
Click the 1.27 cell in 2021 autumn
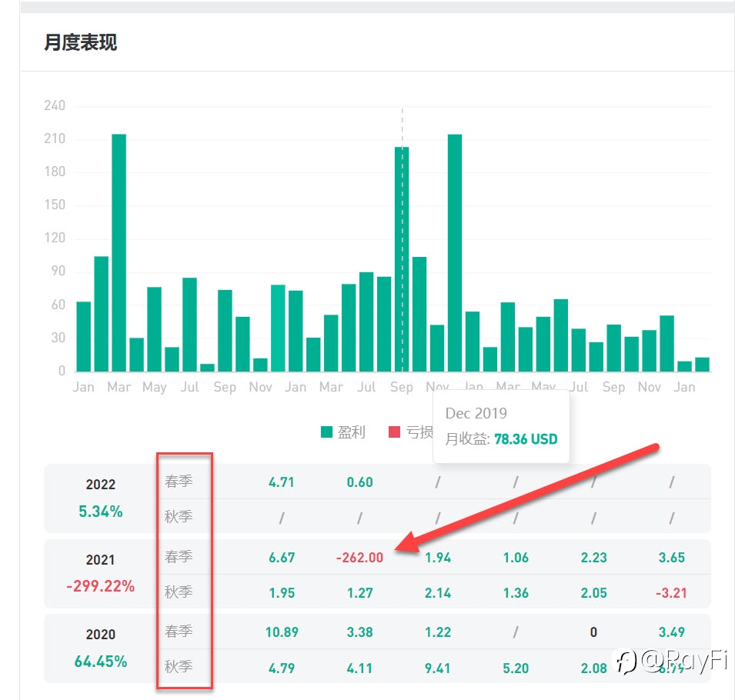pos(359,593)
